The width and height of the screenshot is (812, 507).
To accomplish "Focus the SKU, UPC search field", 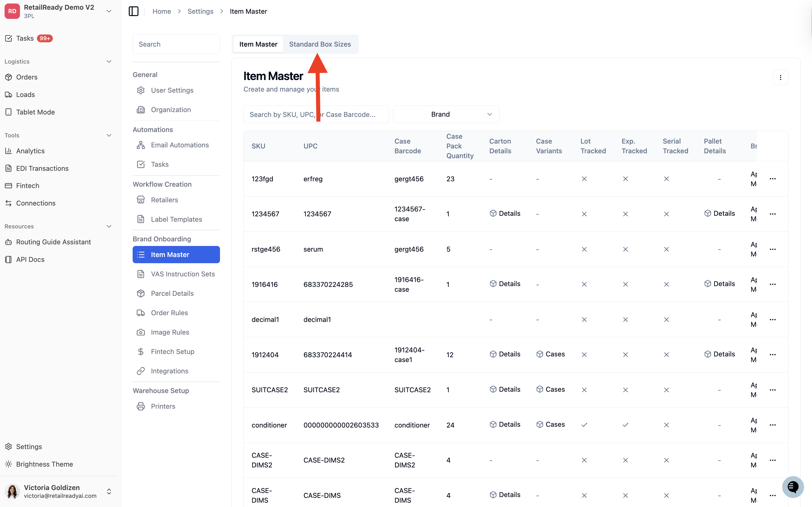I will pos(316,114).
